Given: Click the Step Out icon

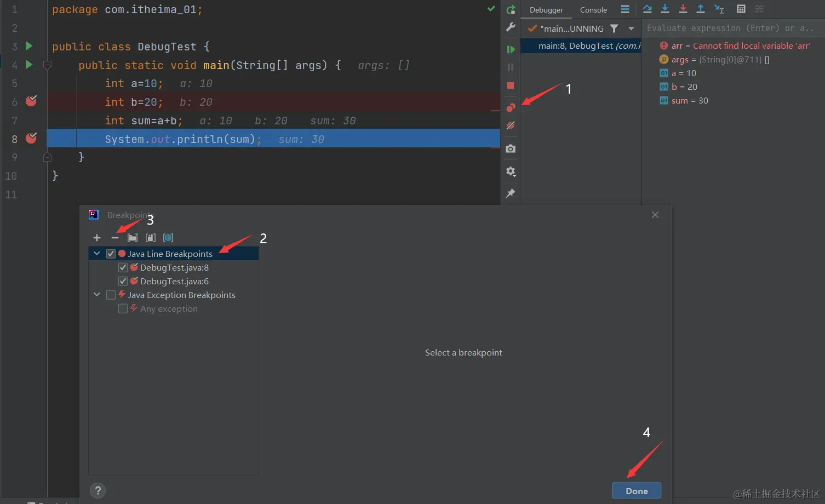Looking at the screenshot, I should click(701, 9).
